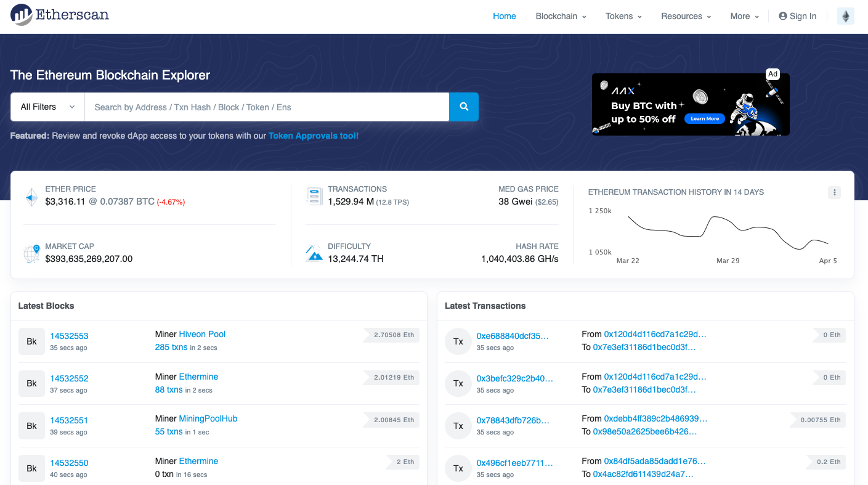Screen dimensions: 868x485
Task: Click the Bk icon for block 14532553
Action: click(31, 341)
